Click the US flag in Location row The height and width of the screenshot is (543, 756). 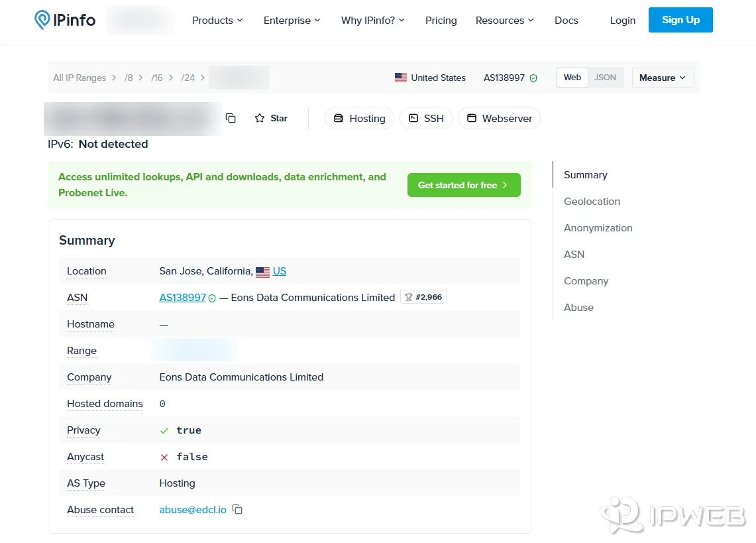263,272
